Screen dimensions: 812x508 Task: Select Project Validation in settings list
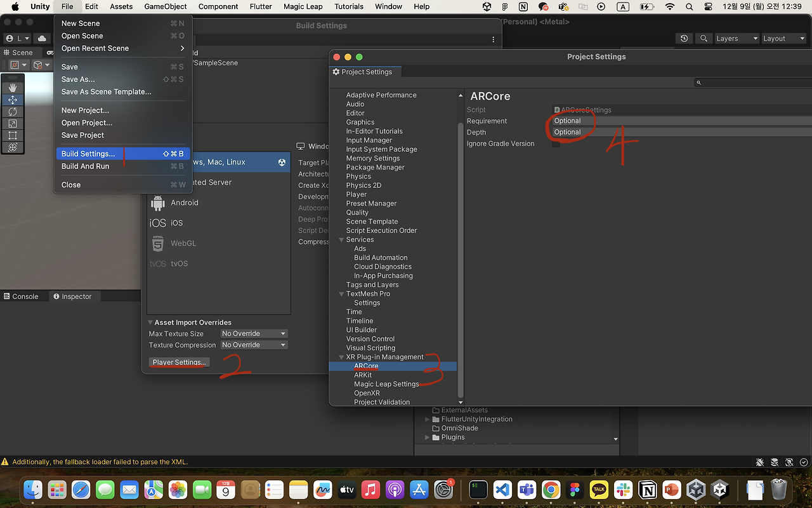tap(382, 402)
